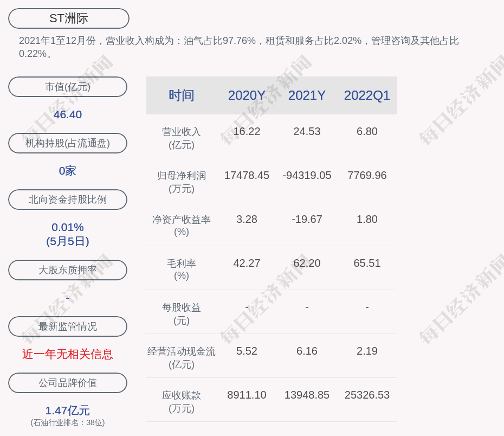
Task: Open the 最新监管情况 label pill
Action: (68, 326)
